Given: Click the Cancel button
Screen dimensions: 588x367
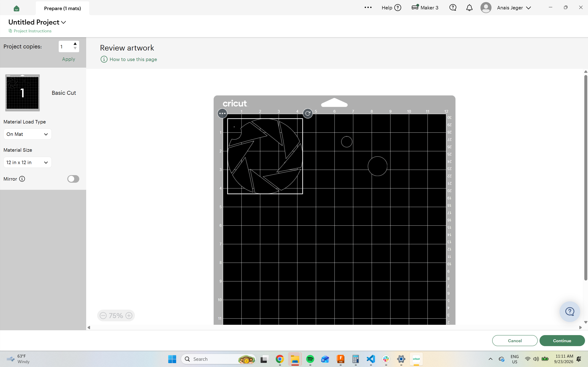Looking at the screenshot, I should 515,341.
